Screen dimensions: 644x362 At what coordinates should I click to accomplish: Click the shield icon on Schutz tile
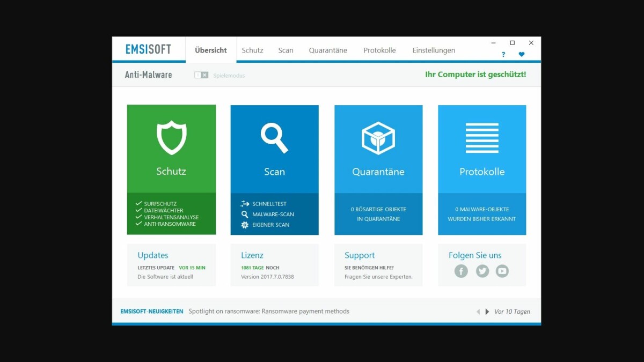[171, 138]
